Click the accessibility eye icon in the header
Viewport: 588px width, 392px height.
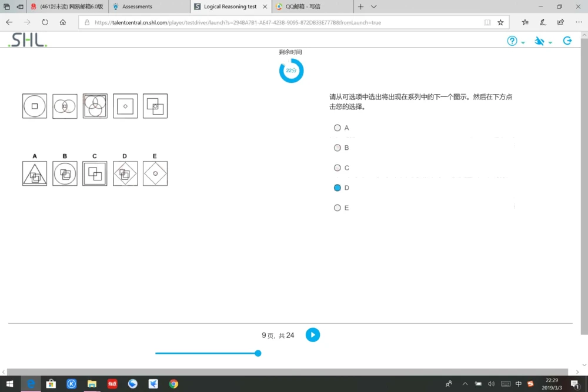click(x=539, y=41)
